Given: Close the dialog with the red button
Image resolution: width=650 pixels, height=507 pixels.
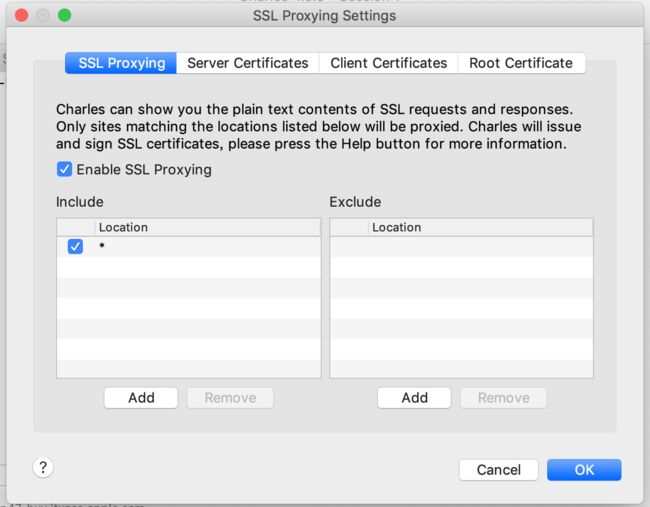Looking at the screenshot, I should coord(22,15).
